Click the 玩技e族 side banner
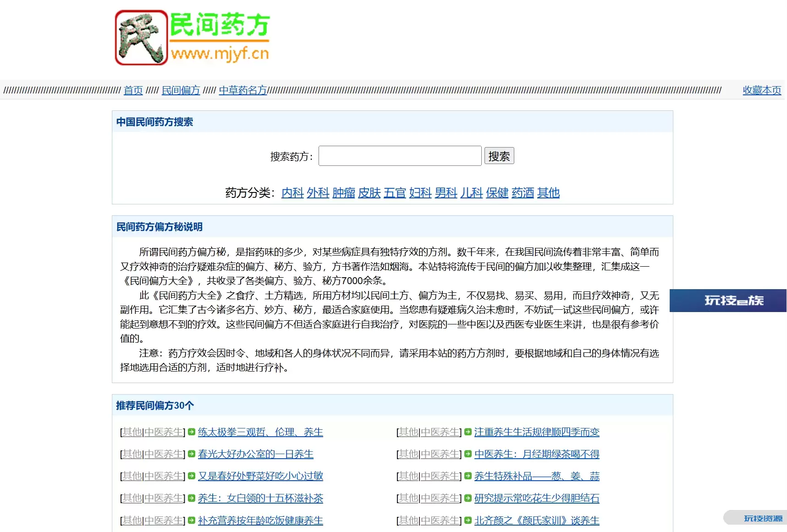Viewport: 787px width, 532px height. click(728, 301)
